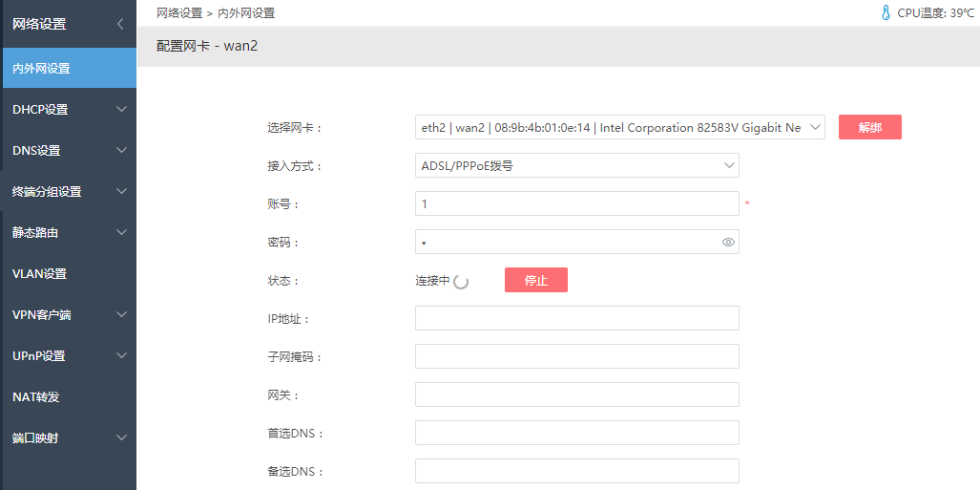Click the CPU温度: 39℃ text

(935, 13)
